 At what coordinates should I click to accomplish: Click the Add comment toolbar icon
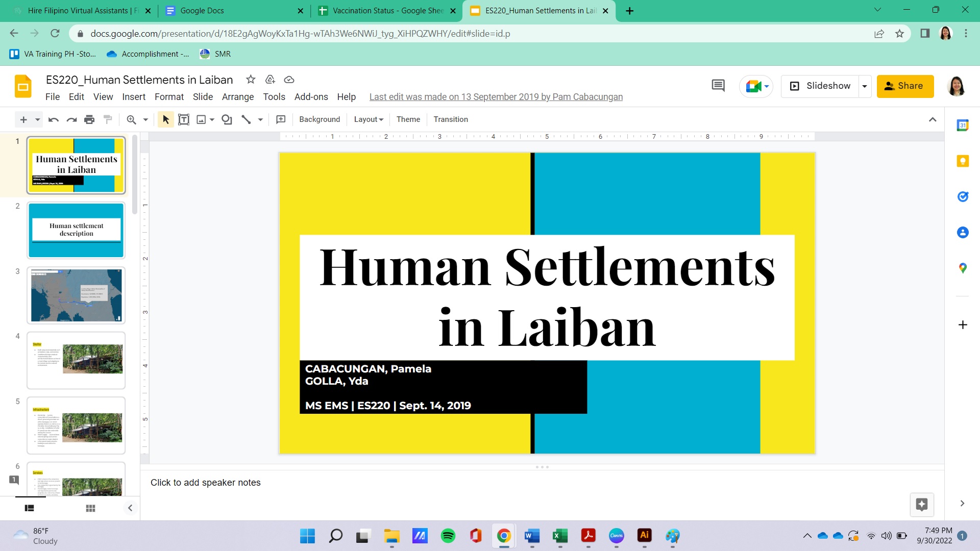281,119
